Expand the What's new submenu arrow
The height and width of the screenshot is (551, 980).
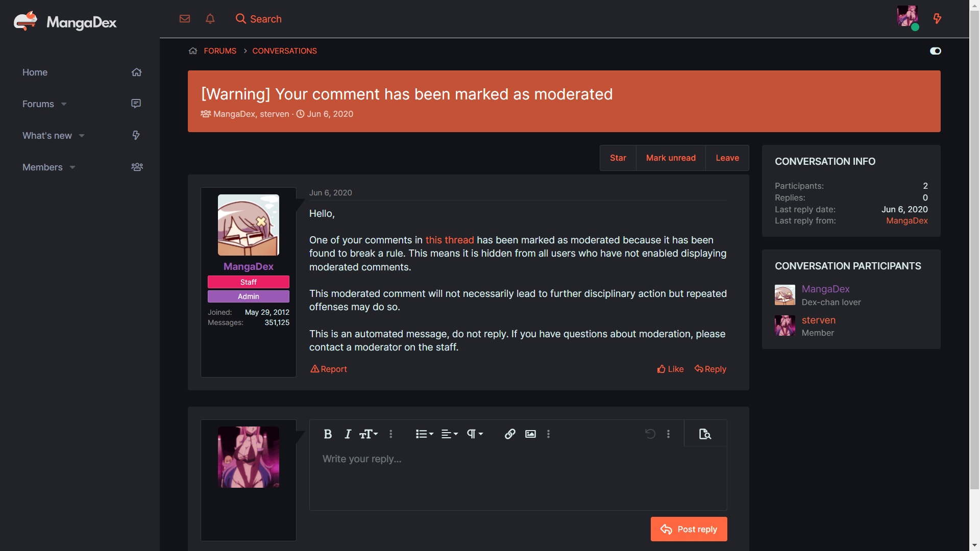click(x=82, y=136)
